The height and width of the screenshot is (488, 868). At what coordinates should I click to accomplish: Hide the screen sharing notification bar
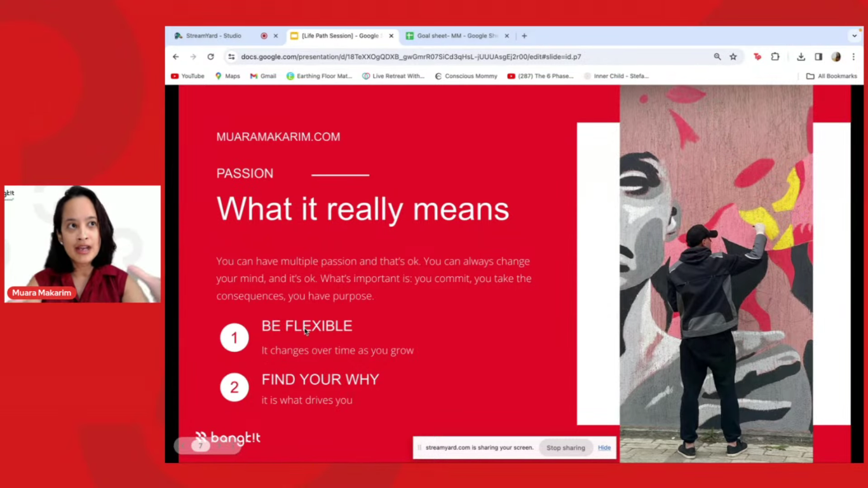(604, 448)
